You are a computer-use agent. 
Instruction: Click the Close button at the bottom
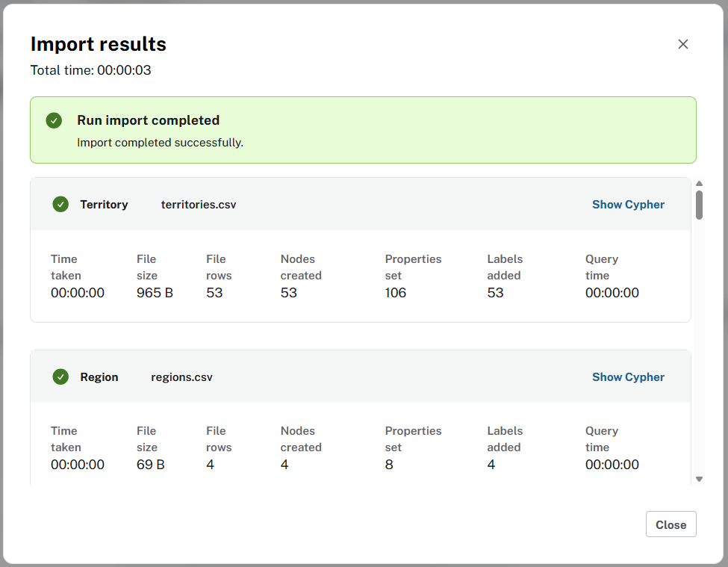click(x=671, y=524)
